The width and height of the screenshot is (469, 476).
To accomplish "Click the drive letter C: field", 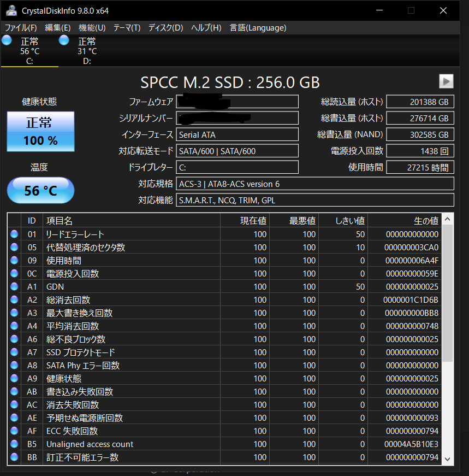I will click(238, 167).
